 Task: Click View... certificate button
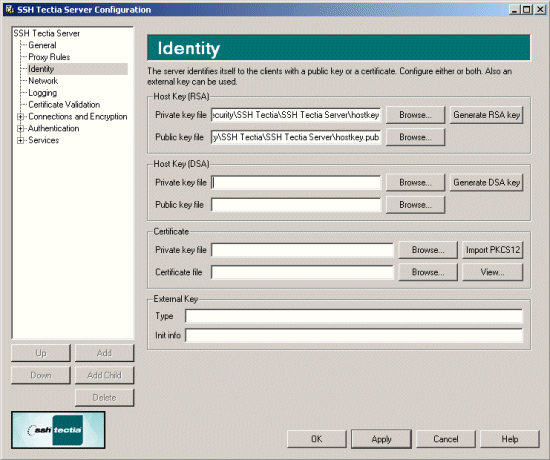[x=492, y=272]
